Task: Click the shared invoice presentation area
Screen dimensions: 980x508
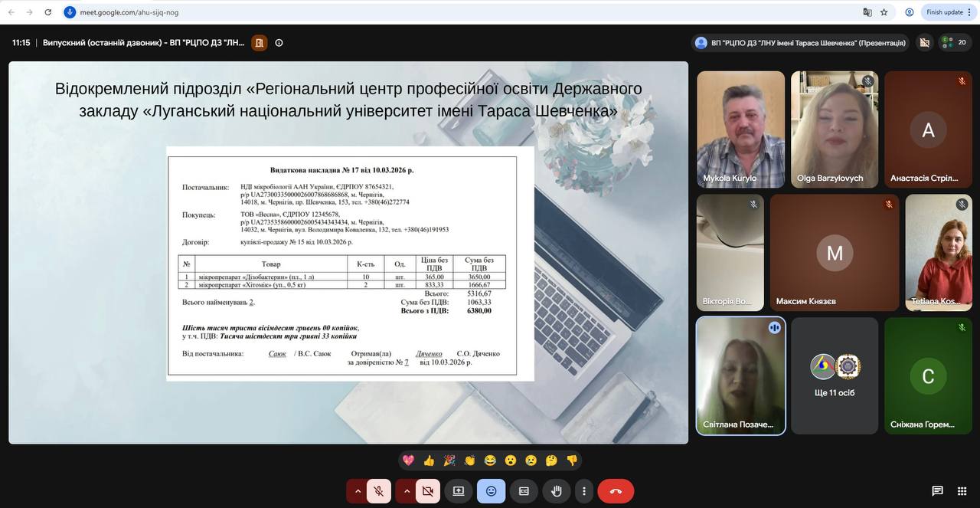Action: pos(348,252)
